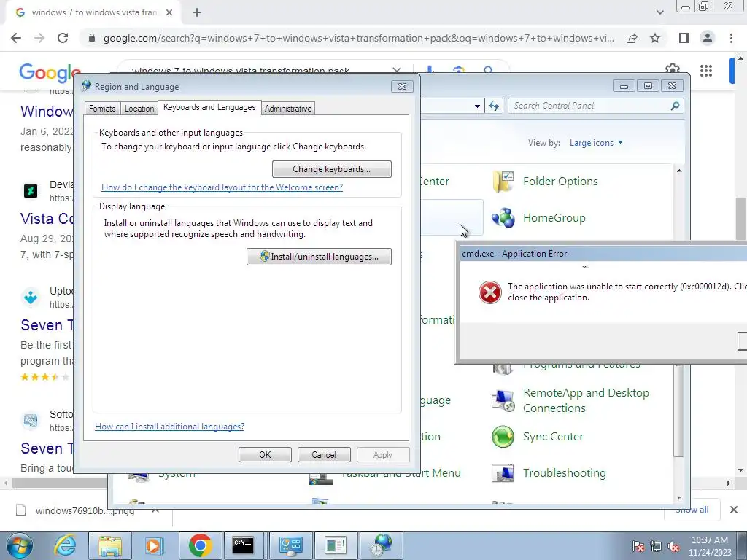The image size is (747, 560).
Task: Click Action Center flag tray icon
Action: [638, 546]
